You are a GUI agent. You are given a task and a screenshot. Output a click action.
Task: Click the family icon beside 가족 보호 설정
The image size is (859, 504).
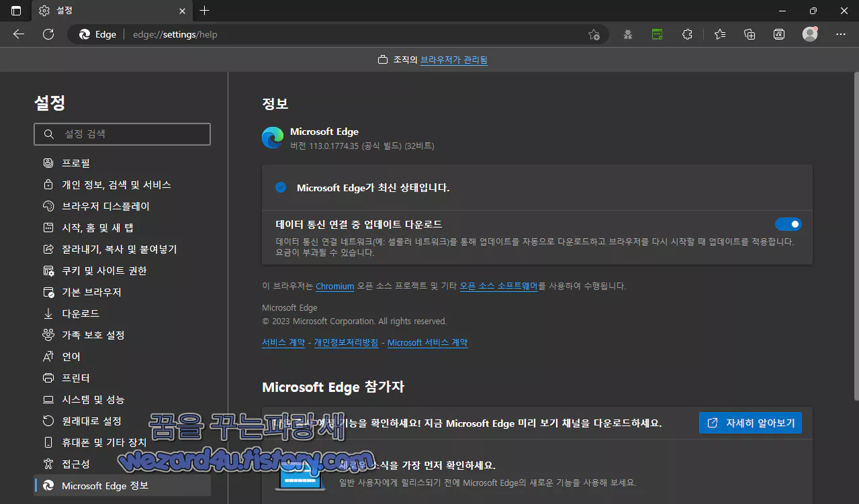pyautogui.click(x=48, y=335)
